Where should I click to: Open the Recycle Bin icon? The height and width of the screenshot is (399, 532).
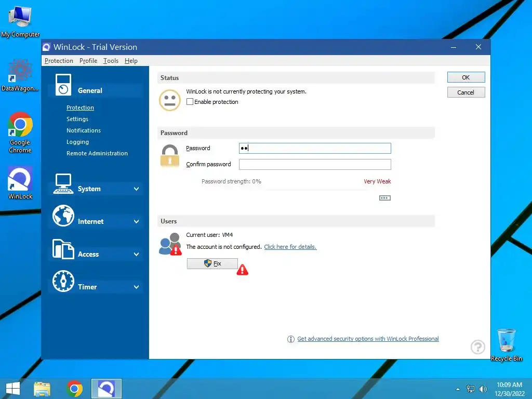click(x=506, y=345)
